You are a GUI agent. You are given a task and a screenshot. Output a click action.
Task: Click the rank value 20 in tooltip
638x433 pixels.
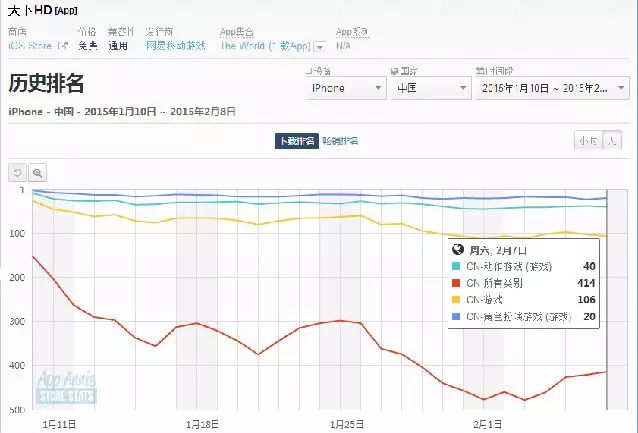(x=589, y=317)
